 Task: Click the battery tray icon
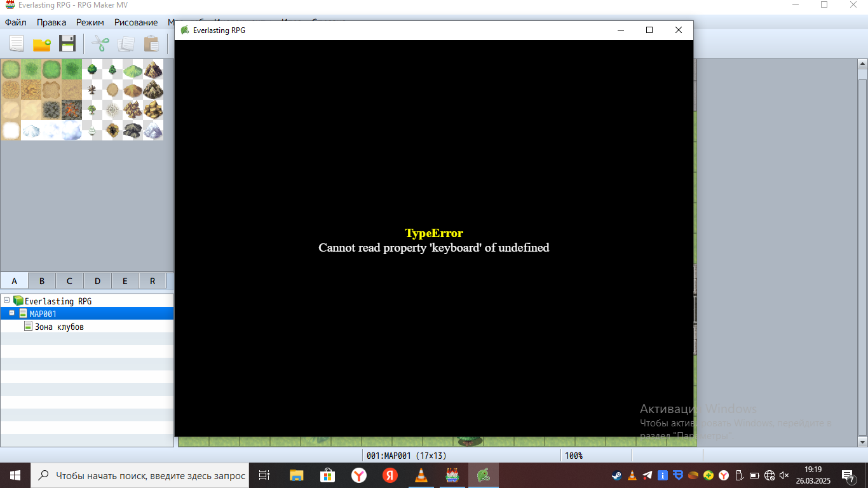point(754,475)
